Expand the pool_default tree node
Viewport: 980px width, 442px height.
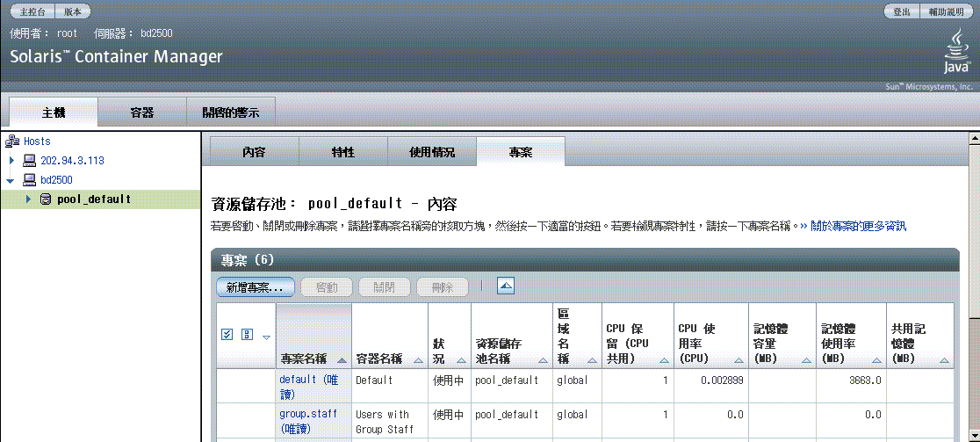pyautogui.click(x=28, y=199)
